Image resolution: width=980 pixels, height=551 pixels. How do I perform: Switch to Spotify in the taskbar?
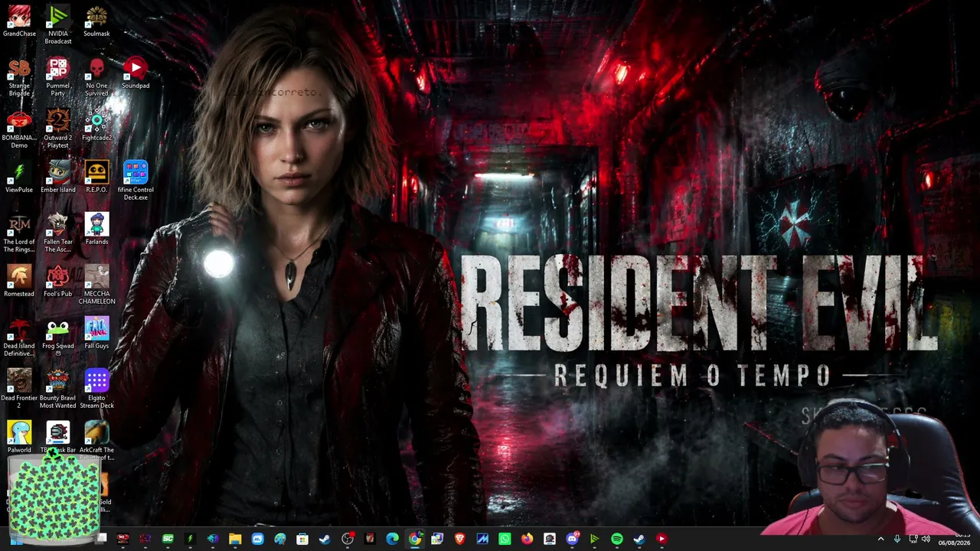click(617, 539)
